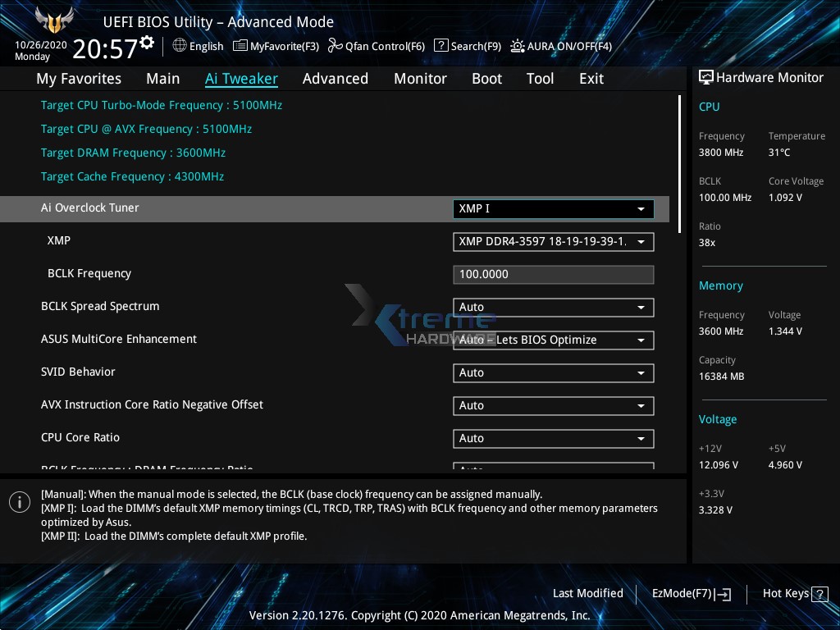Open the SVID Behavior dropdown
The width and height of the screenshot is (840, 630).
(x=553, y=372)
